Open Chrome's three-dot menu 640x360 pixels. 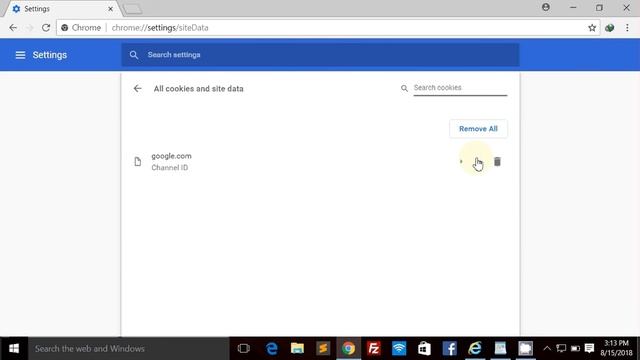point(627,28)
